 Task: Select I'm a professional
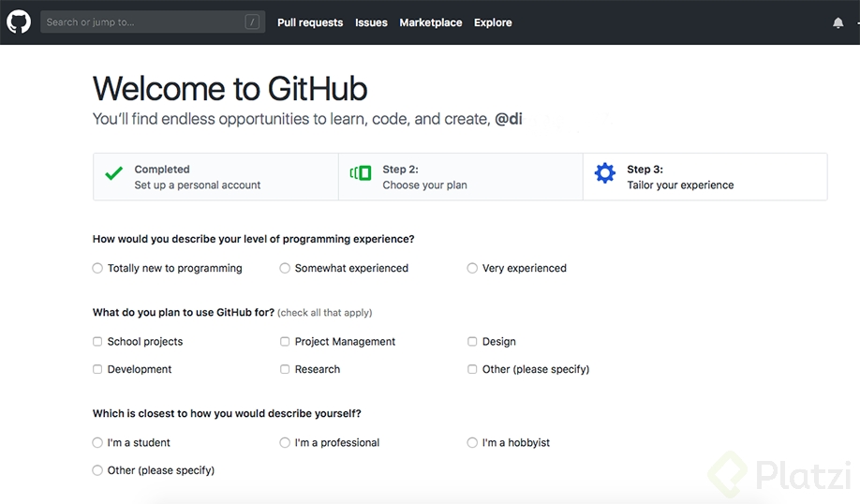coord(285,442)
